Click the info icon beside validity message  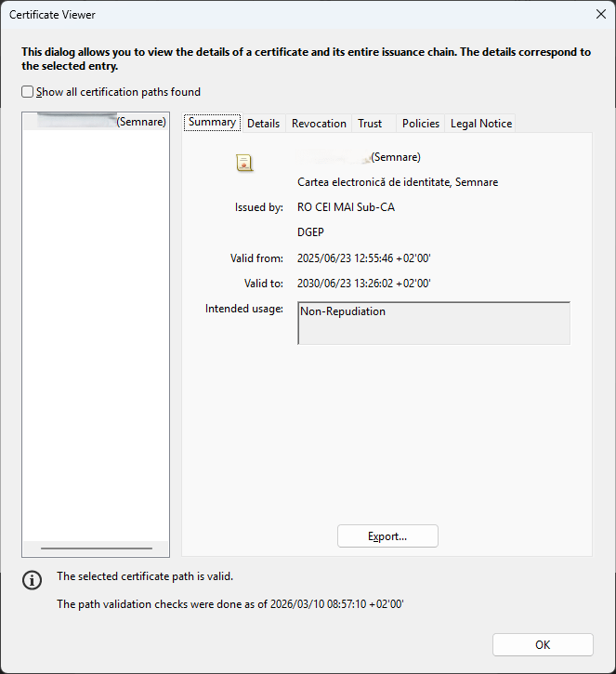[33, 580]
